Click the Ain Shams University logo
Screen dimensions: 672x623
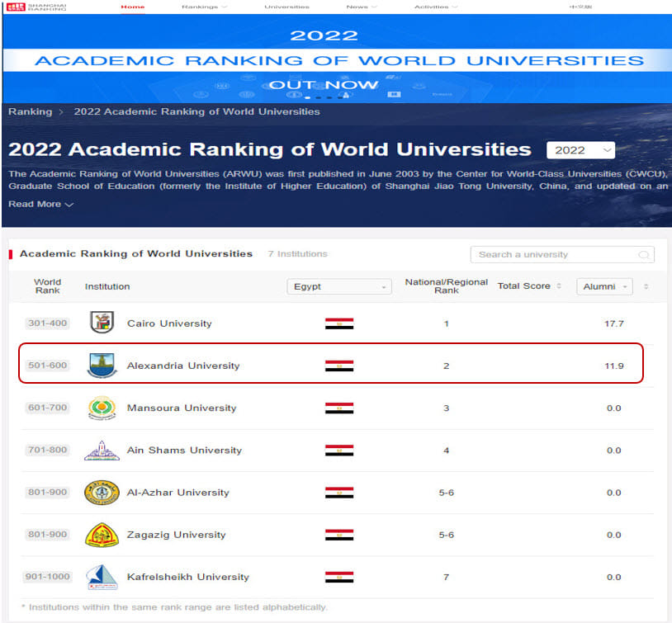click(102, 451)
